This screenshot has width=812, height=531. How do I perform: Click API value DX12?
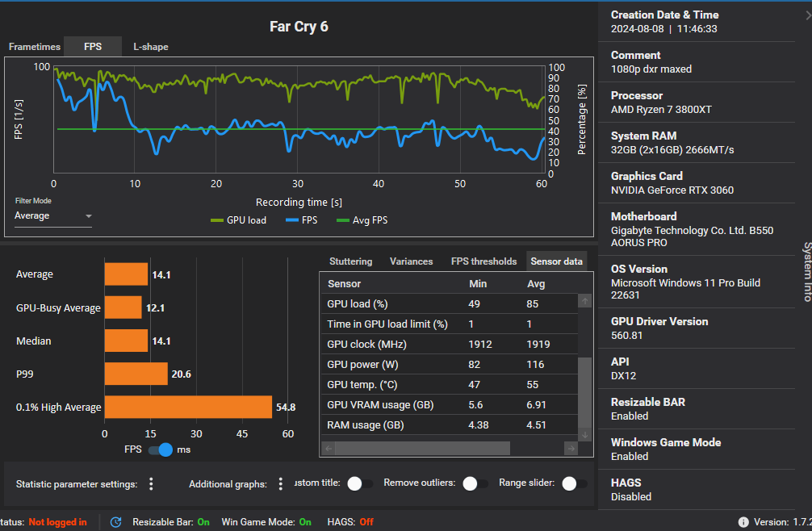(x=623, y=376)
